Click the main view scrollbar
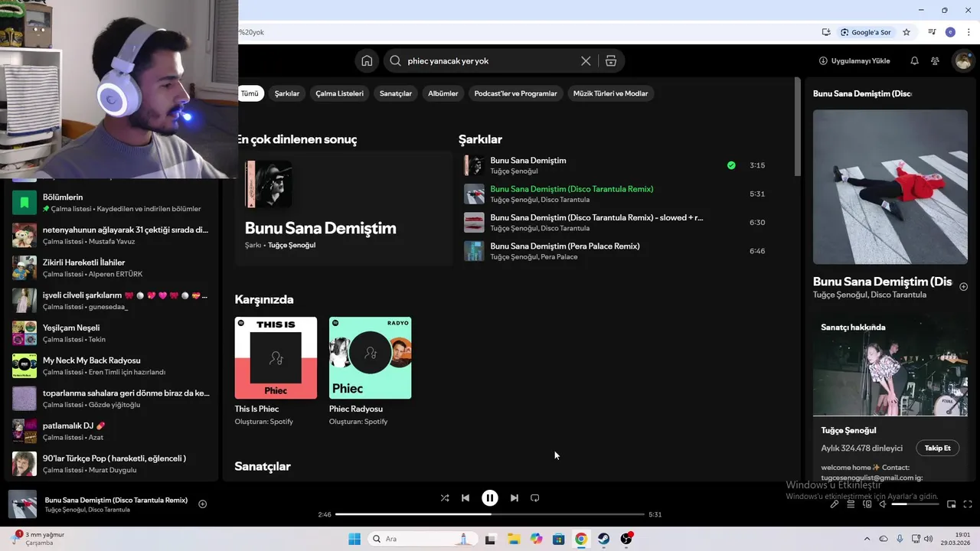 (798, 126)
